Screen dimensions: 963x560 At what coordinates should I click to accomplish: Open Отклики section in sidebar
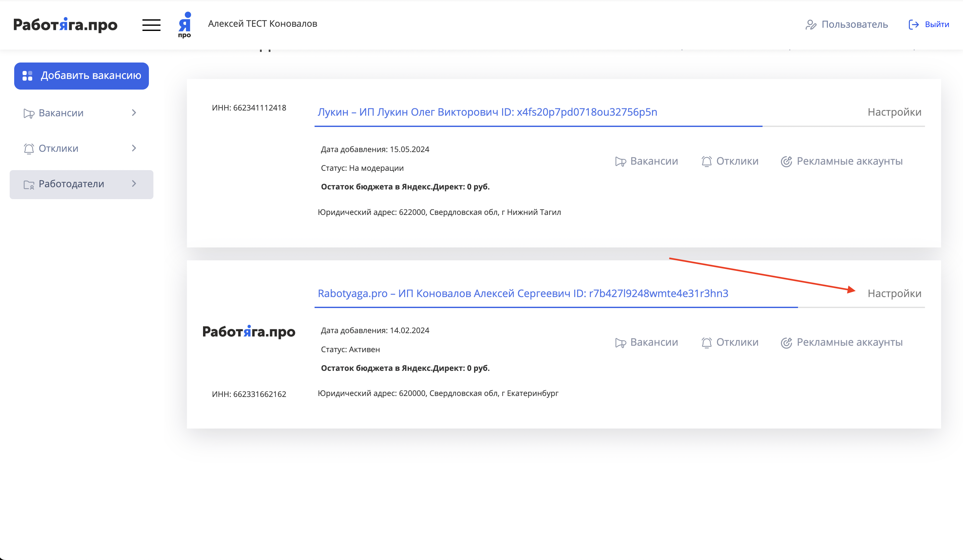(x=82, y=148)
